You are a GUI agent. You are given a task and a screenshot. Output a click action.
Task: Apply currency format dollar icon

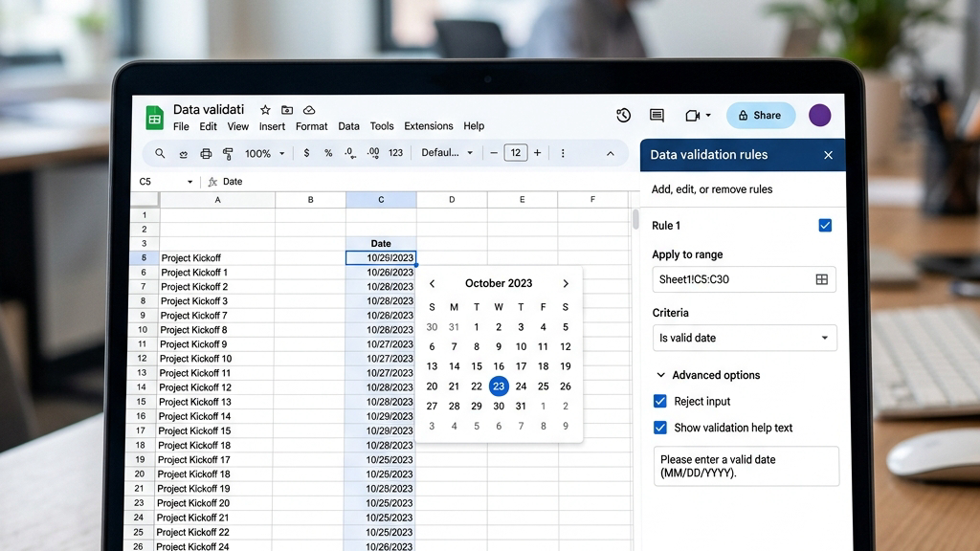306,153
